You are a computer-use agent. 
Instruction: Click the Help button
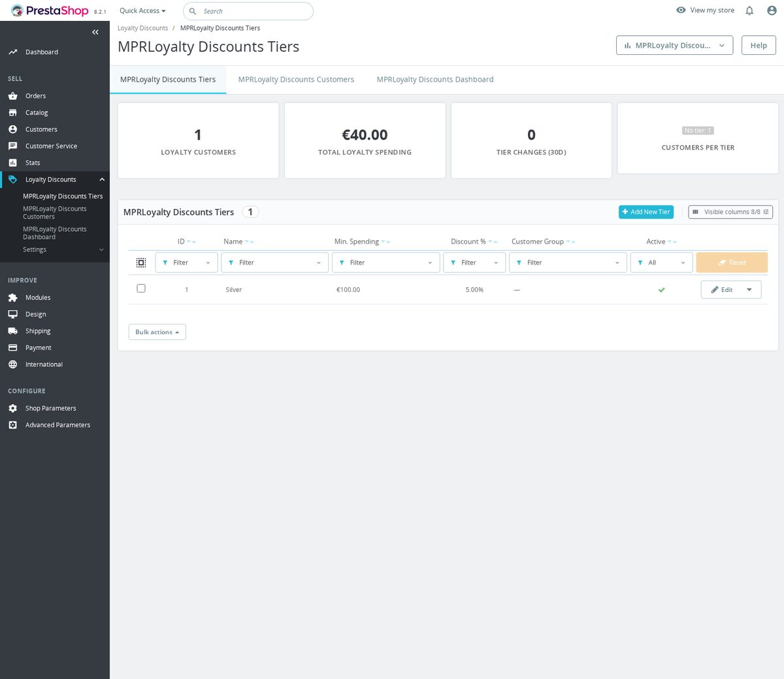click(x=759, y=46)
